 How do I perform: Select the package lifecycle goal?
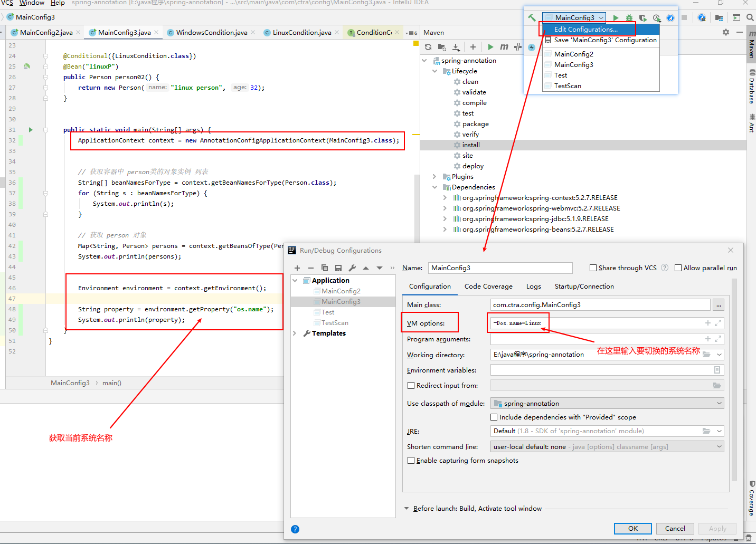click(x=475, y=124)
